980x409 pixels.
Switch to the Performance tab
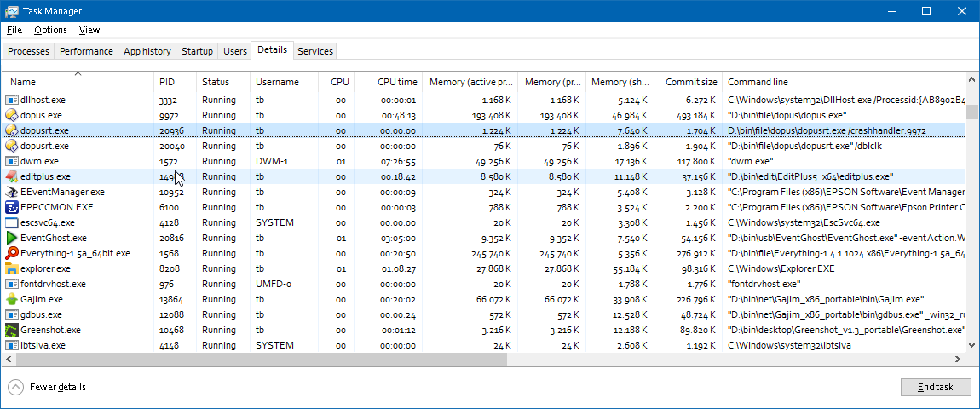[x=86, y=51]
